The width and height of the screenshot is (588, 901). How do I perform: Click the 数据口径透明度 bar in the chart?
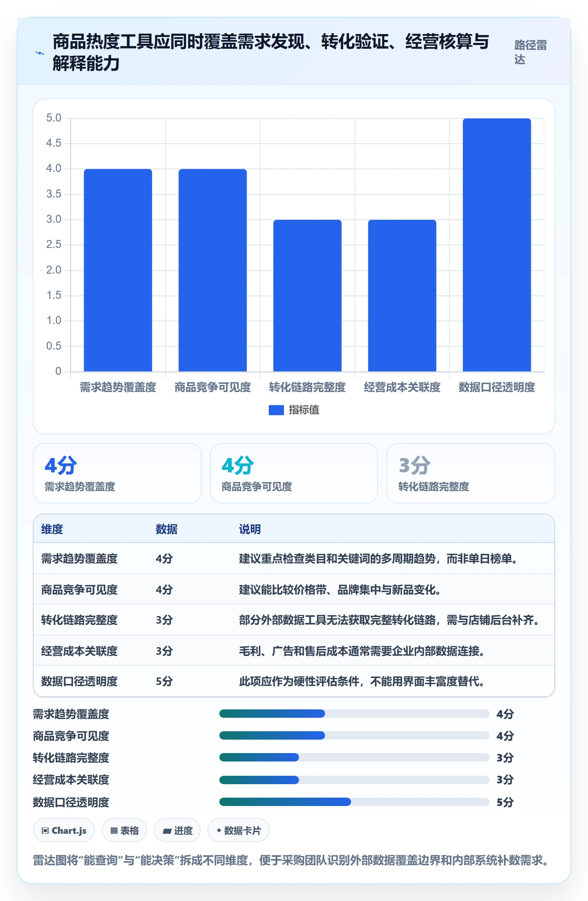point(497,245)
